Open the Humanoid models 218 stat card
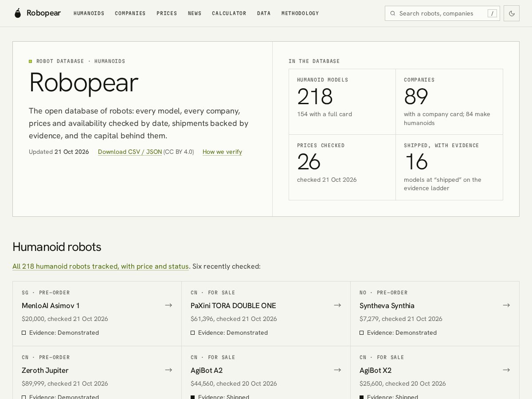Screen dimensions: 532x399 point(342,102)
